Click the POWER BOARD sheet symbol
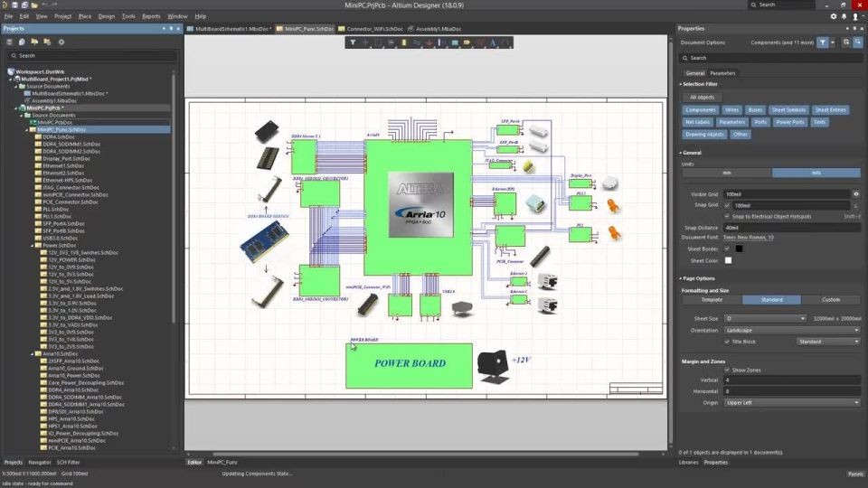This screenshot has height=488, width=868. (409, 366)
